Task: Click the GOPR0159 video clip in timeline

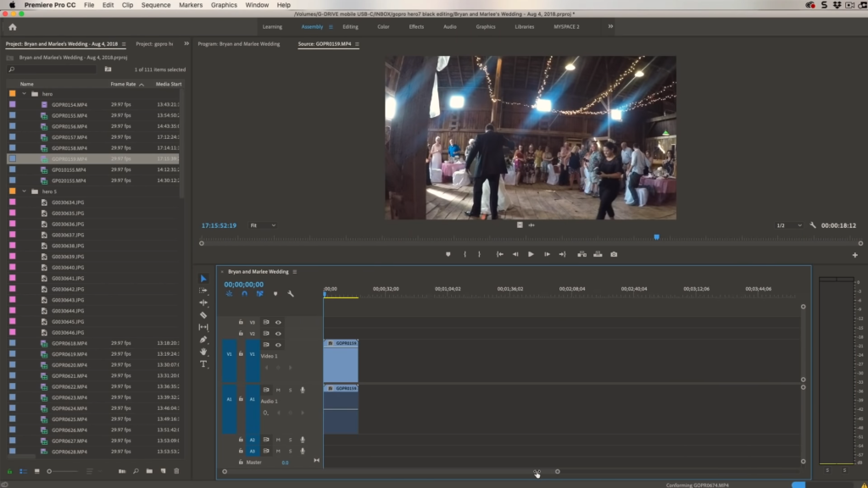Action: 341,364
